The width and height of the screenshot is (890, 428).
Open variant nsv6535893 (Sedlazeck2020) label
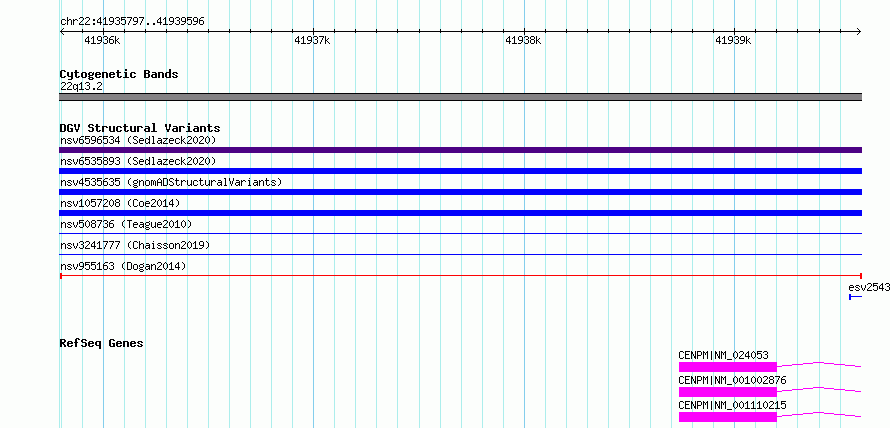(138, 161)
